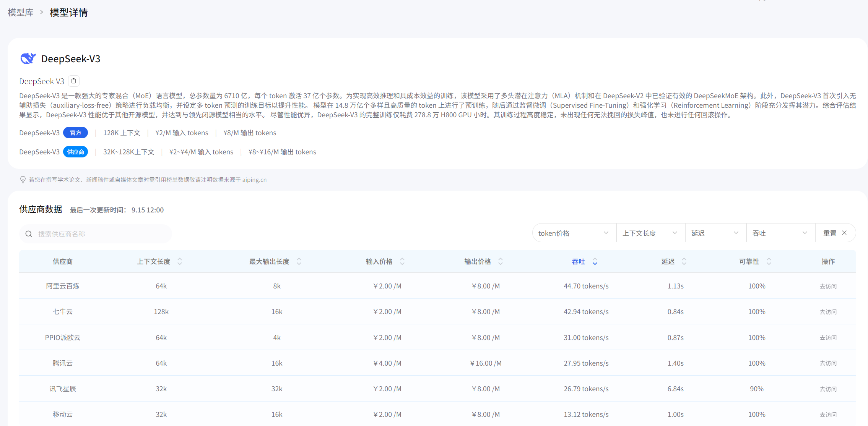
Task: Click the 13.12 tokens/s throughput value
Action: [586, 414]
